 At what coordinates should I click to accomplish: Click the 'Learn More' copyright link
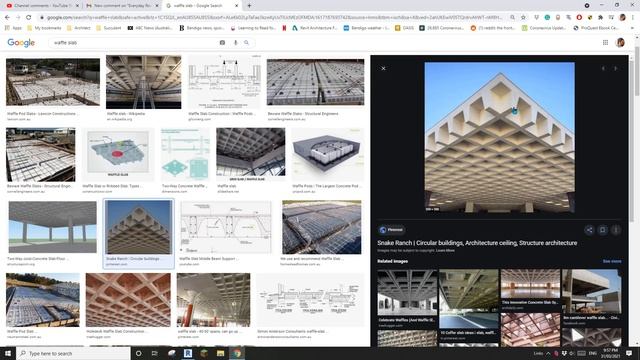click(445, 250)
